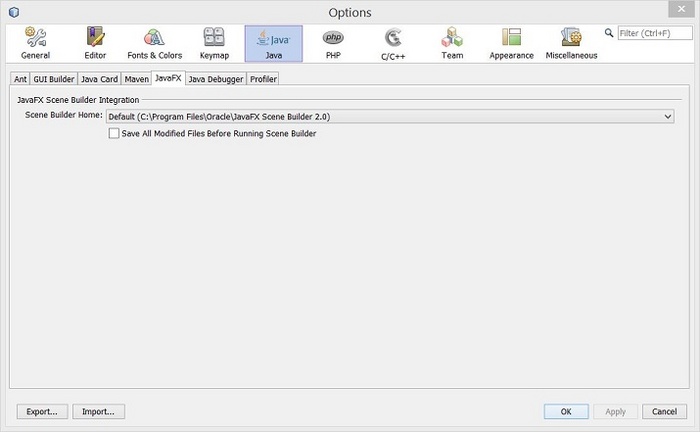This screenshot has height=432, width=700.
Task: Switch to the Profiler tab
Action: pos(263,79)
